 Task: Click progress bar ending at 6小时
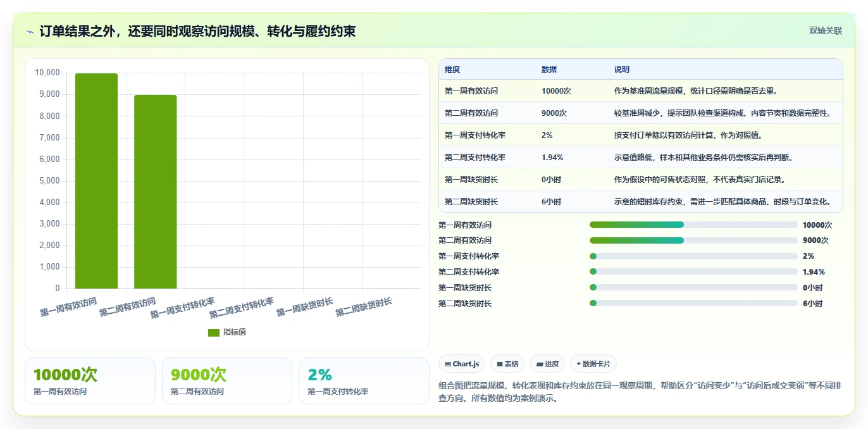[x=693, y=304]
